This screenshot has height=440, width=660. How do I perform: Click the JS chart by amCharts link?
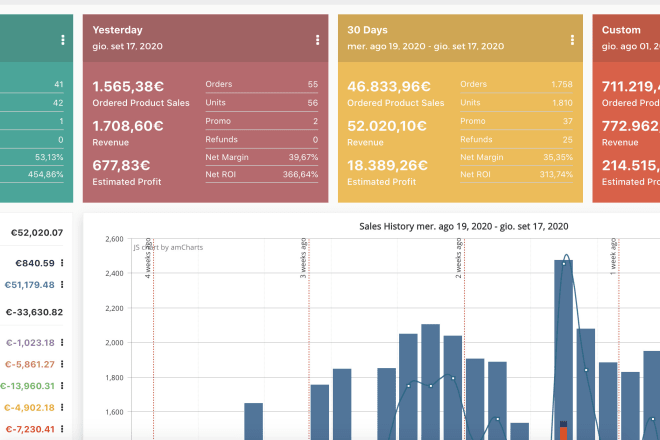click(x=168, y=247)
